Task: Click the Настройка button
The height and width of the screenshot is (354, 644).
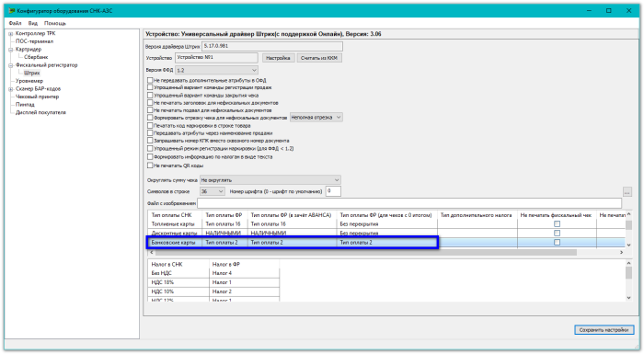Action: point(278,58)
